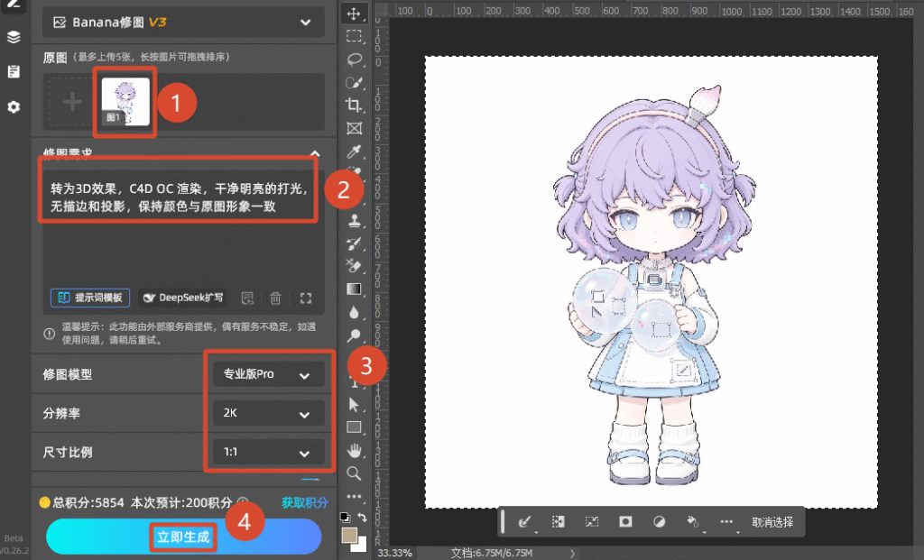Select the Lasso tool

click(354, 60)
